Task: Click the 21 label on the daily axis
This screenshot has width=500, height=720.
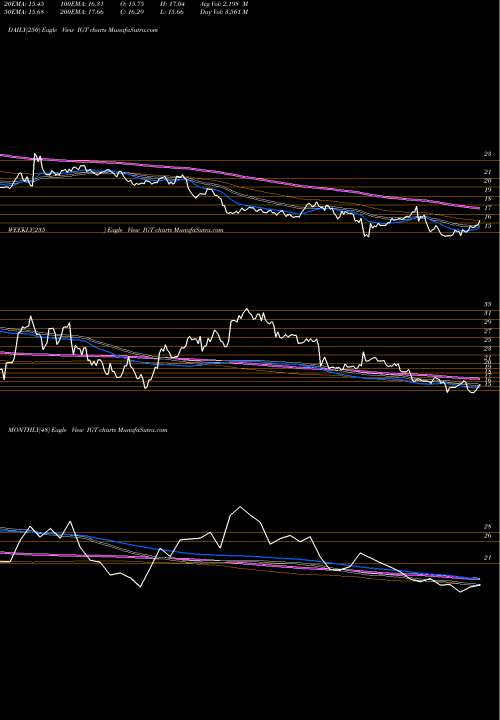Action: coord(487,172)
